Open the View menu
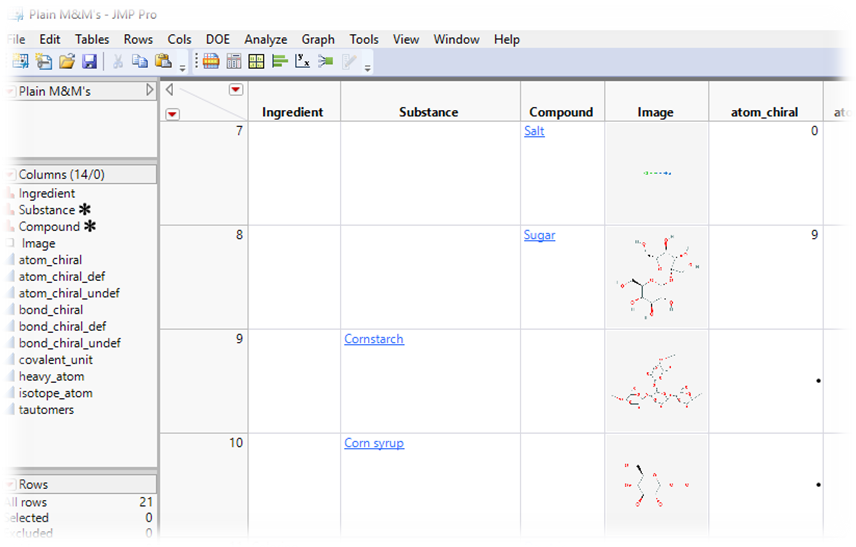The image size is (856, 547). click(406, 39)
